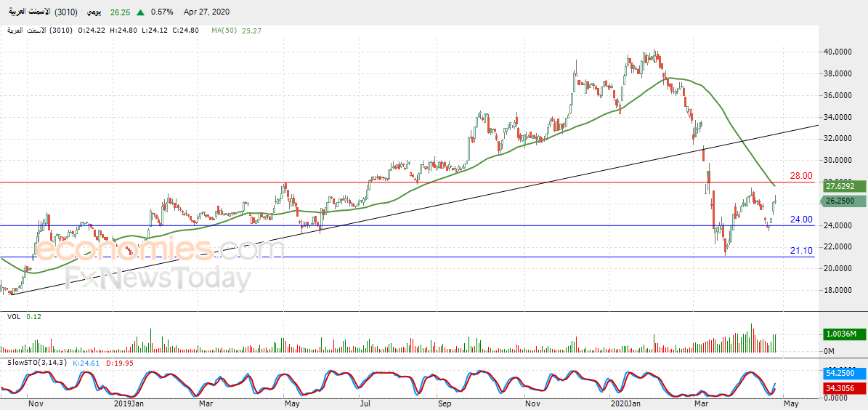Click the green up-arrow change indicator
868x410 pixels.
pos(141,12)
